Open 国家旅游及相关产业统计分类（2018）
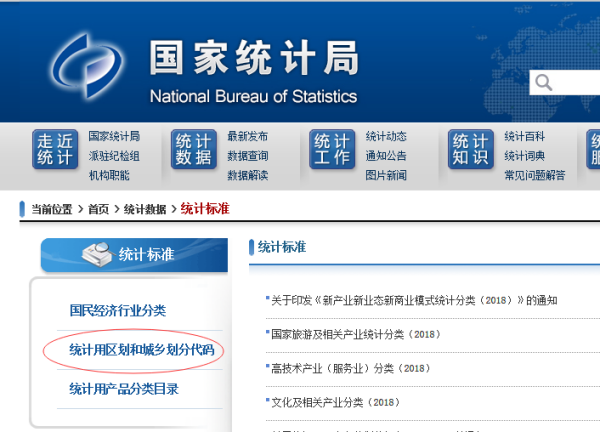Viewport: 600px width, 432px height. tap(356, 334)
